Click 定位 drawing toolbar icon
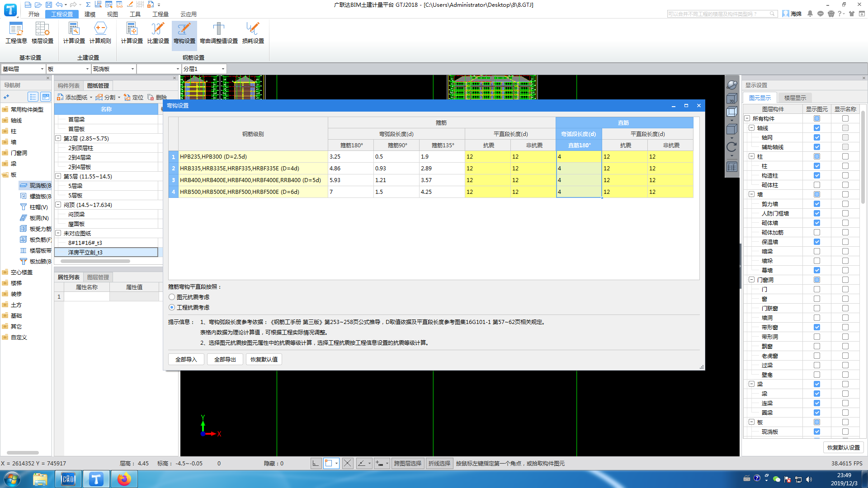Image resolution: width=868 pixels, height=488 pixels. click(134, 97)
